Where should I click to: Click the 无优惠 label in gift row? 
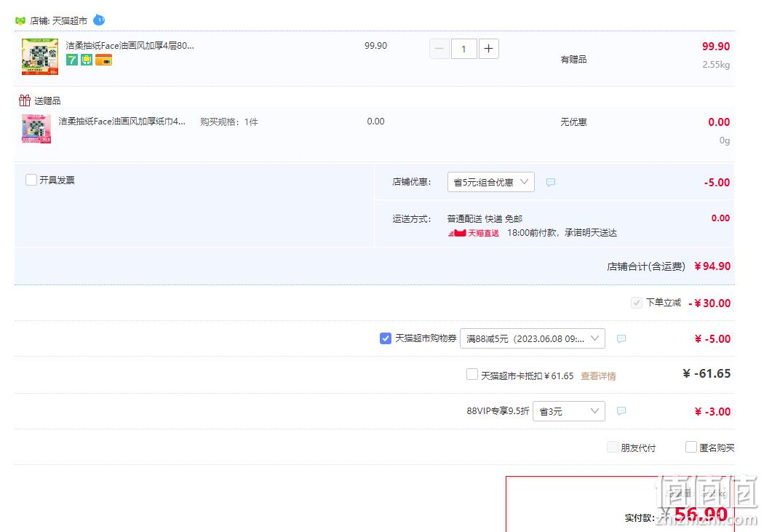(x=573, y=122)
